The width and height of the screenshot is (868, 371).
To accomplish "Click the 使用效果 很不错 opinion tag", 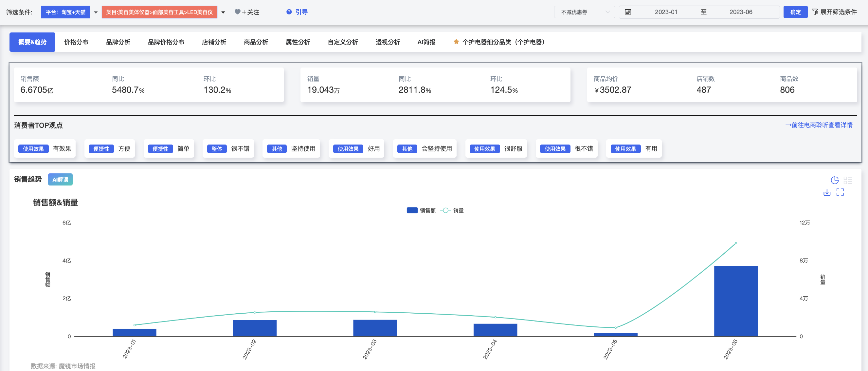I will click(x=567, y=149).
